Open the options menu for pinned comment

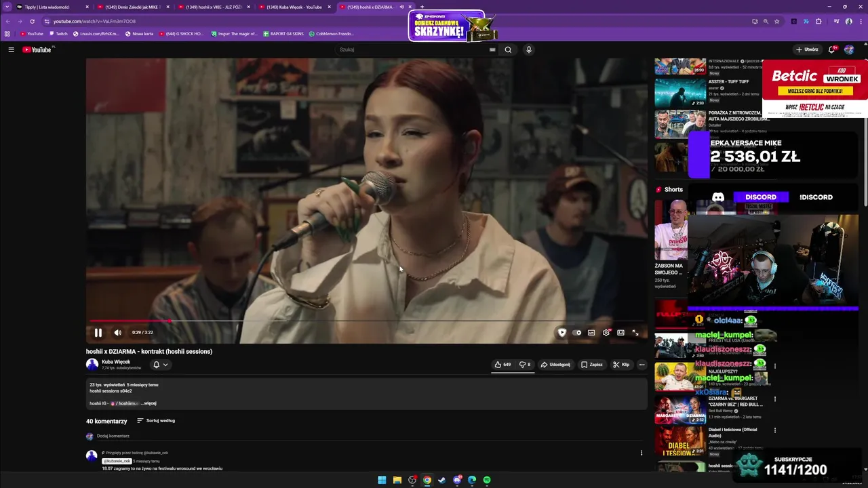click(x=642, y=453)
